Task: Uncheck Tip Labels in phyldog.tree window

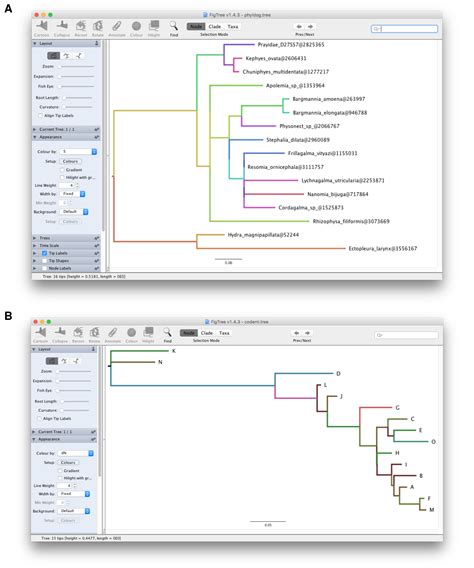Action: click(x=44, y=253)
